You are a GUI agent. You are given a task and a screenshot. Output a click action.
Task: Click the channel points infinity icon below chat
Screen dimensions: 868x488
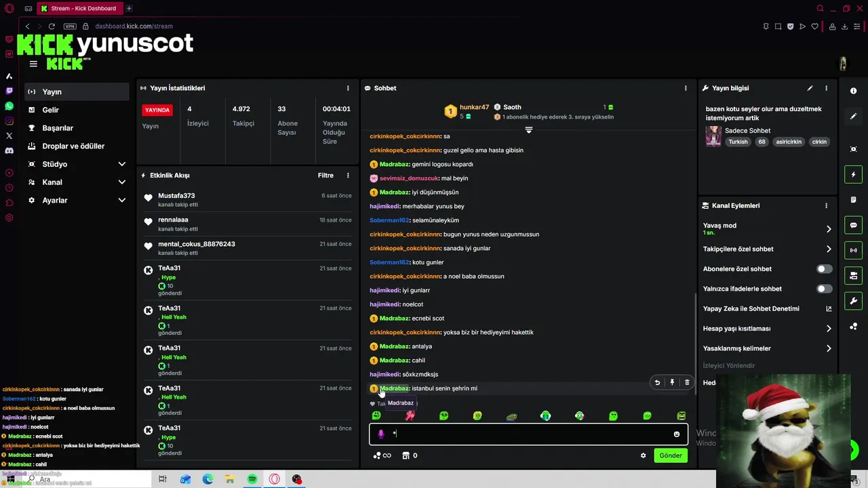pos(382,455)
